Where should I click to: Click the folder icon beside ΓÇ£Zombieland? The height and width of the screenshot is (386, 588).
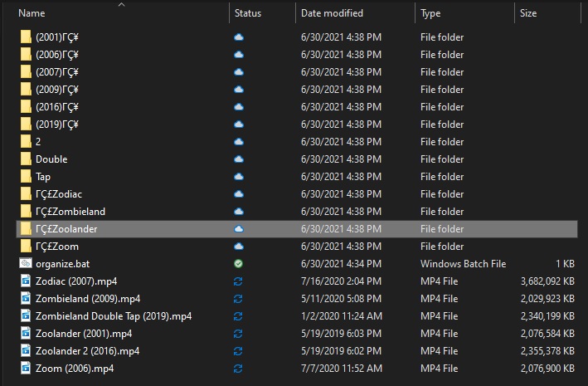26,212
